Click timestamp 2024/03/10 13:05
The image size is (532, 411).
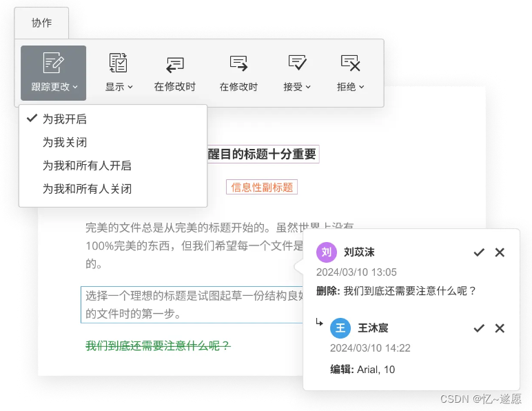[x=356, y=272]
